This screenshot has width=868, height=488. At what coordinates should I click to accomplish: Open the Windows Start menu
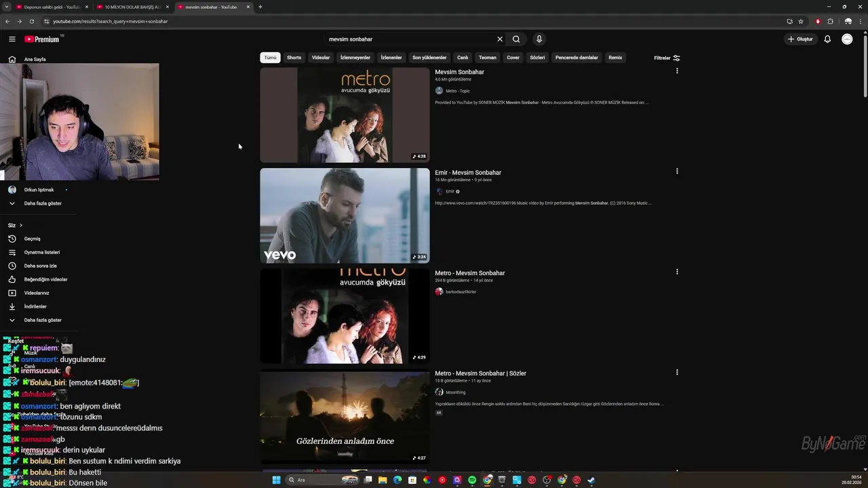tap(276, 480)
